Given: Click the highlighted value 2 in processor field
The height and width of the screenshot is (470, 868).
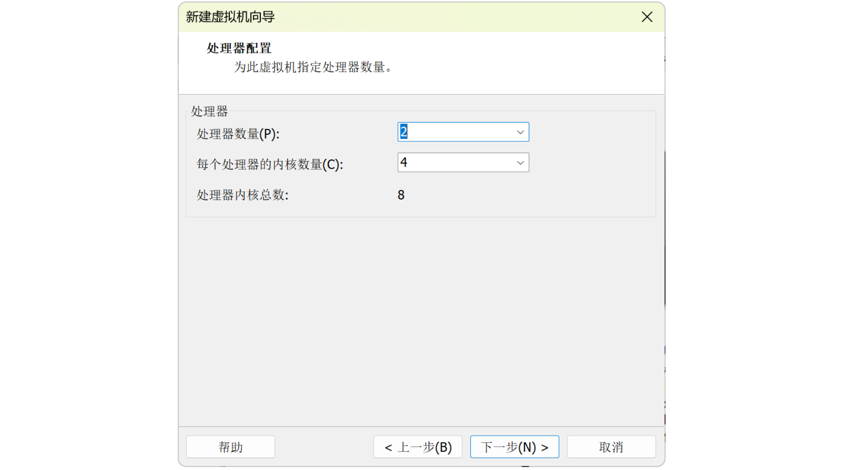Looking at the screenshot, I should [403, 132].
